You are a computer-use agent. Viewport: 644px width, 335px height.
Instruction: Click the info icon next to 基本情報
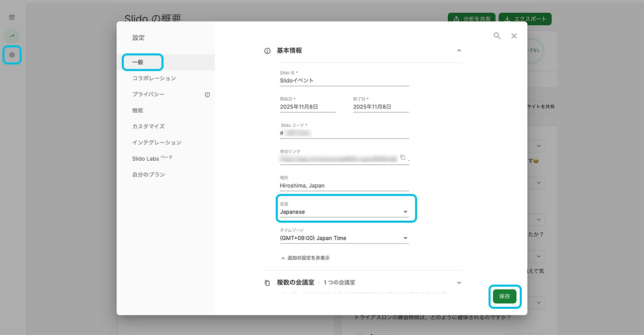pos(267,51)
